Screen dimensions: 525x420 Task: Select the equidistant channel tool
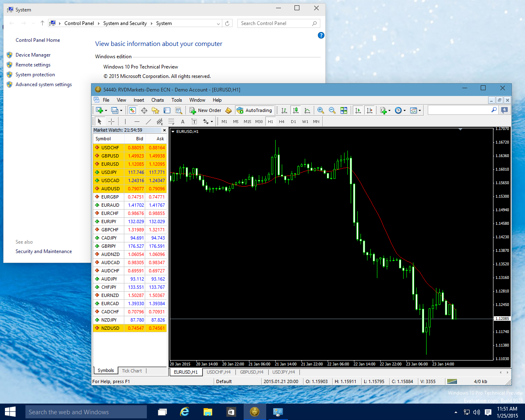pyautogui.click(x=160, y=121)
